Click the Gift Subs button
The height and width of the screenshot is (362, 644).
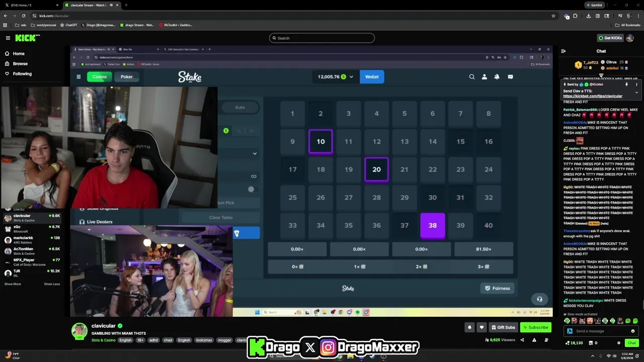tap(503, 327)
